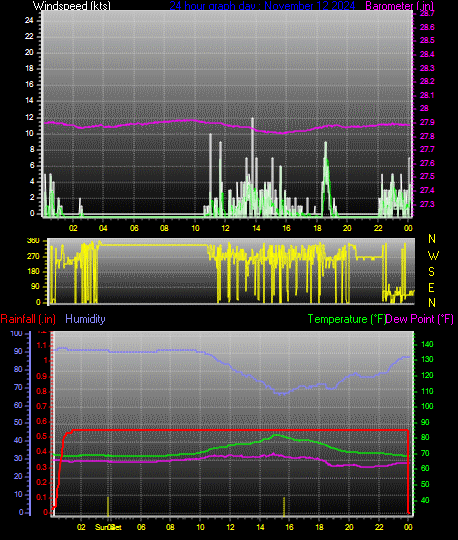Click the 24 hour graph day title
458x540 pixels.
262,6
